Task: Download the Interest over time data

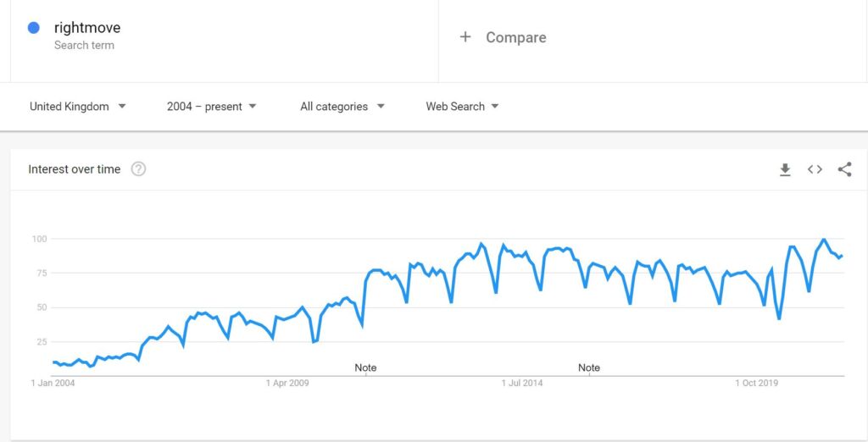Action: tap(785, 169)
